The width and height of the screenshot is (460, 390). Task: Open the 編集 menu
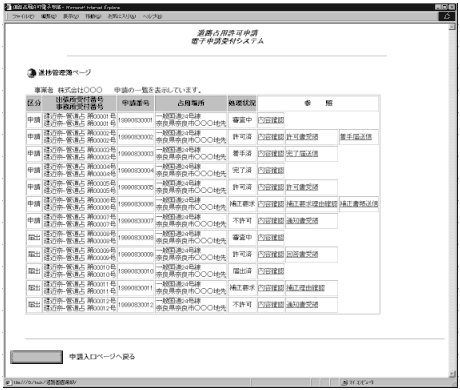coord(49,16)
